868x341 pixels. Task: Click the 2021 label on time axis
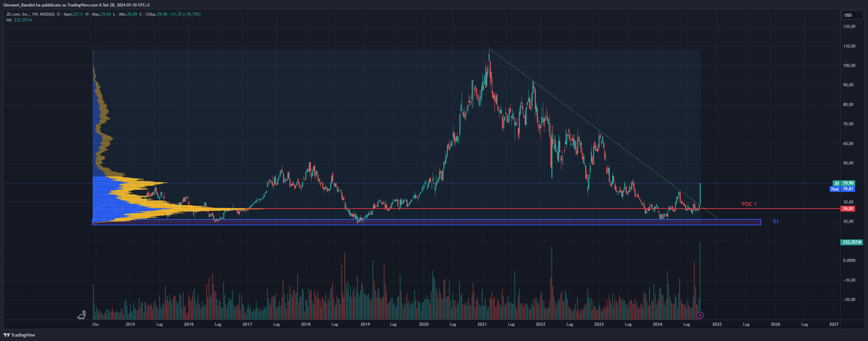(482, 324)
